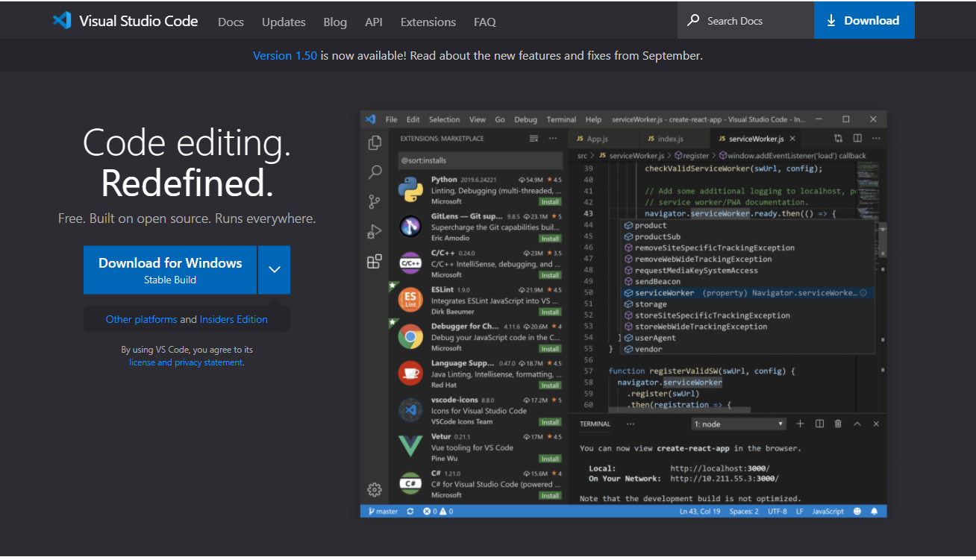The width and height of the screenshot is (976, 560).
Task: Click the ESLint extension icon
Action: coord(410,300)
